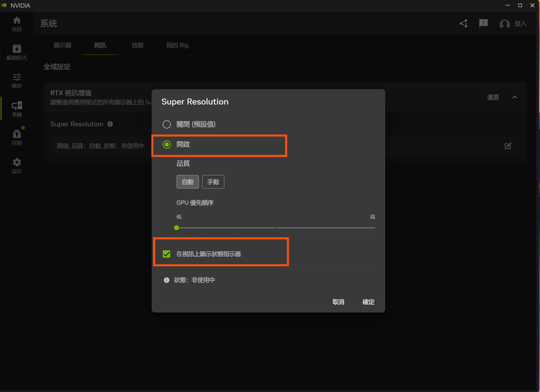Click the GPU 優先順序 slider handle

[x=177, y=228]
